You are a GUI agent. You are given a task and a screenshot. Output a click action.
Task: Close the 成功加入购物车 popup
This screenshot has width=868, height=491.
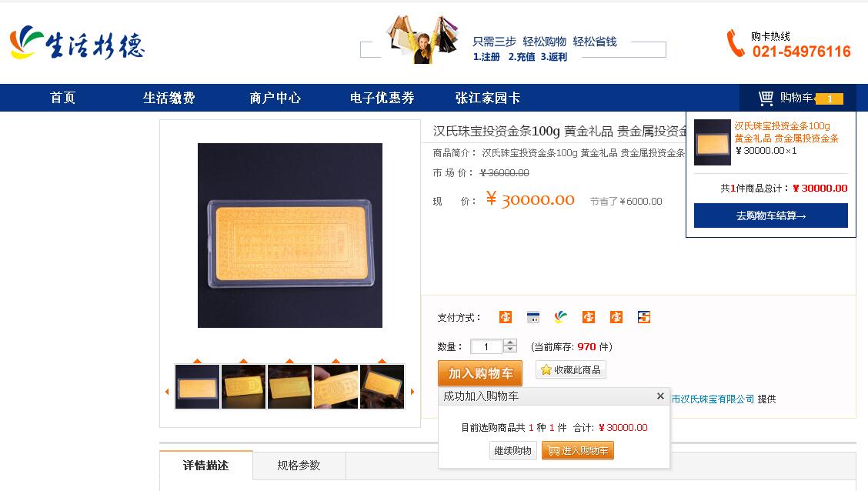(660, 396)
